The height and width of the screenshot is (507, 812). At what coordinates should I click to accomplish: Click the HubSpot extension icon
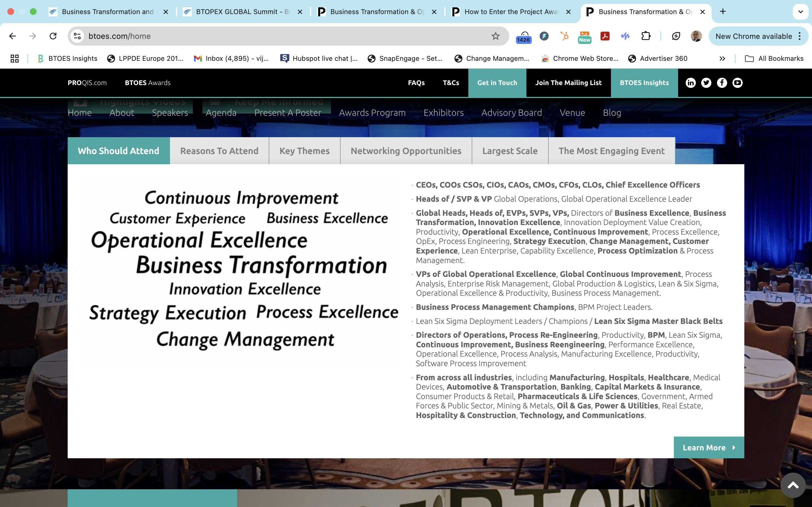[564, 36]
